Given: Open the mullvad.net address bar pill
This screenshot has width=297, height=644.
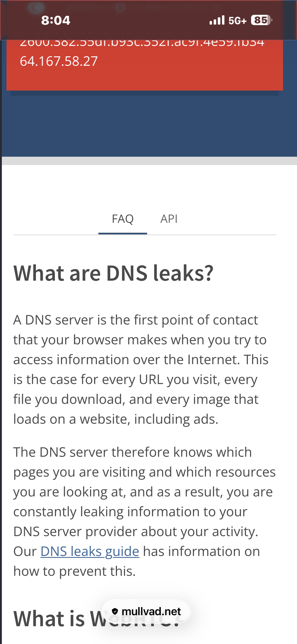Looking at the screenshot, I should [146, 611].
